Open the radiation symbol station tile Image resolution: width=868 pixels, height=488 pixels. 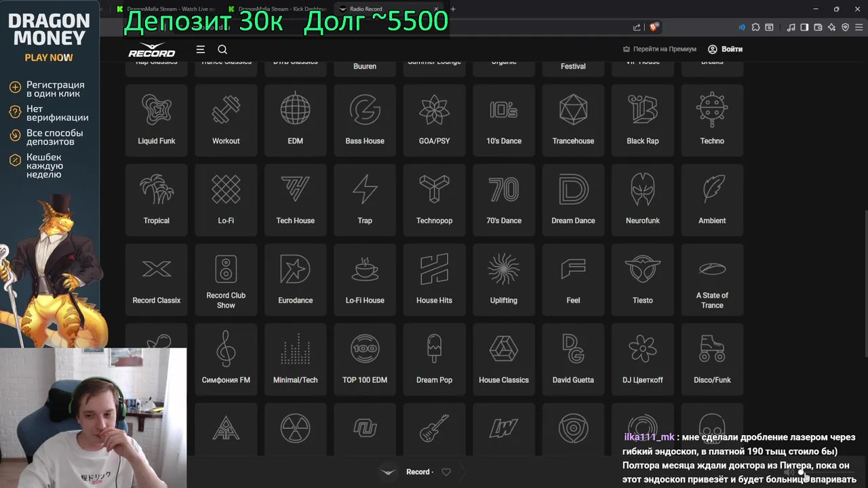click(296, 430)
